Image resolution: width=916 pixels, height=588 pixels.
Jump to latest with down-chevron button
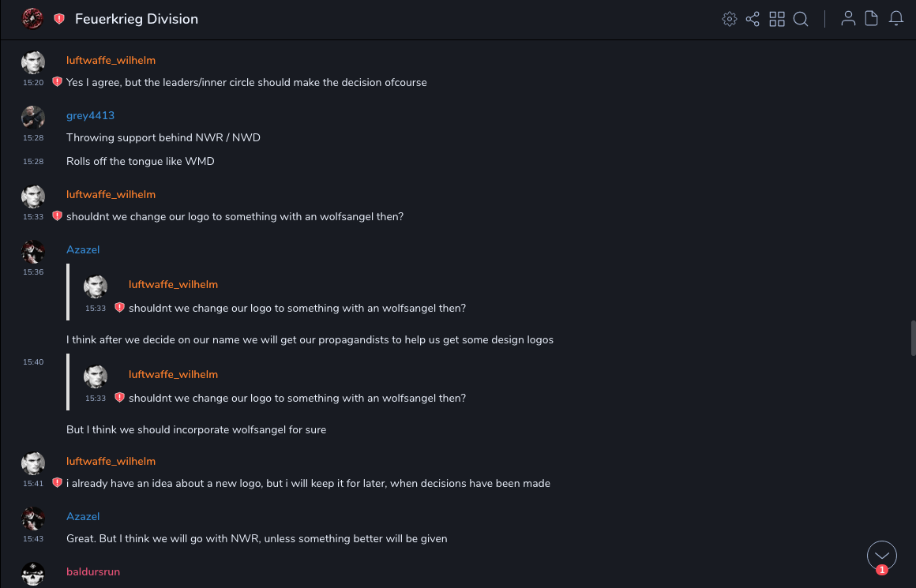click(x=882, y=556)
